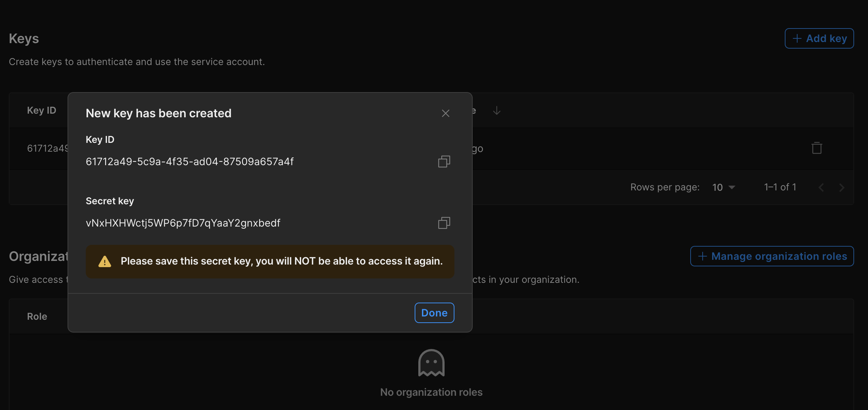This screenshot has height=410, width=868.
Task: Go to previous page of keys
Action: (x=821, y=187)
